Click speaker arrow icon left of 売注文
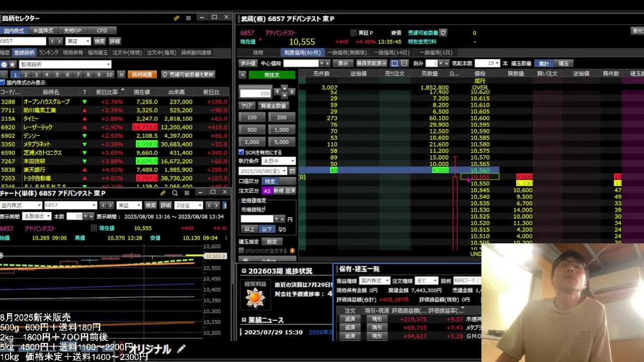644x362 pixels. (x=243, y=75)
